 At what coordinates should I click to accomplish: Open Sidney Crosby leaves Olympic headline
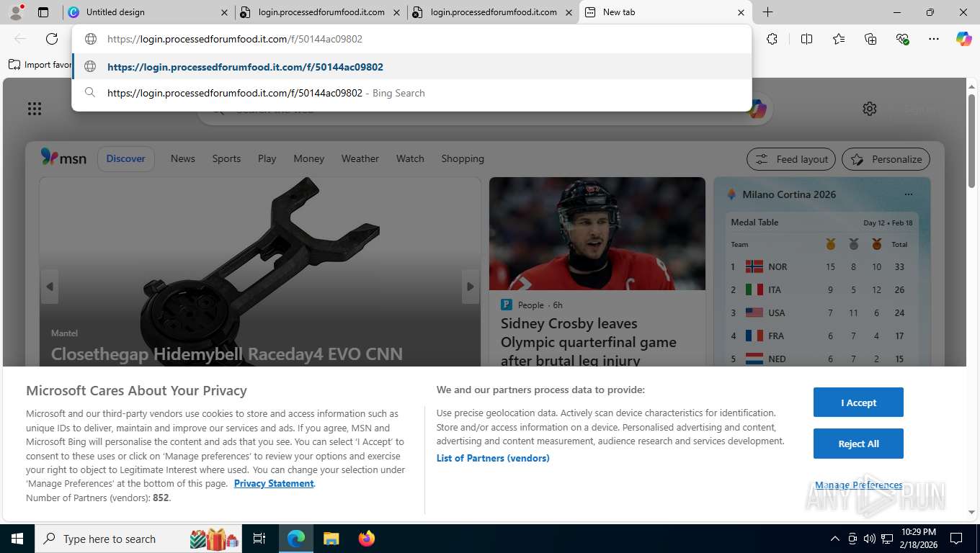click(x=589, y=342)
